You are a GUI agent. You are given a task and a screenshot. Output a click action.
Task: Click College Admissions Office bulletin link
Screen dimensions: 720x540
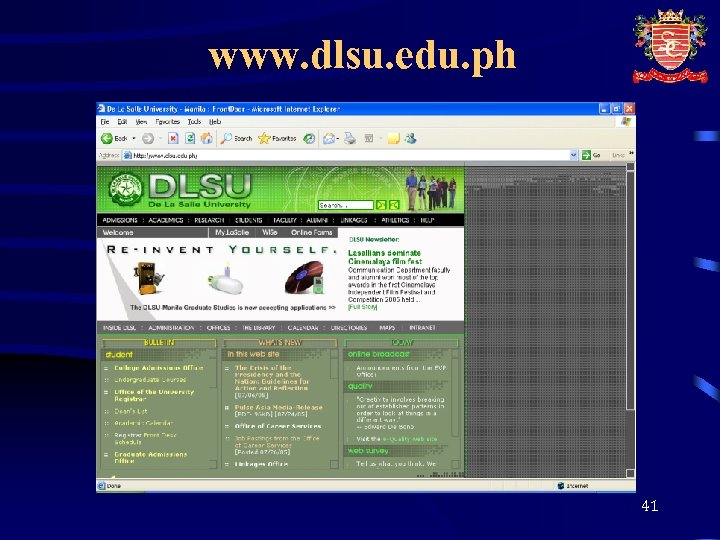tap(159, 368)
